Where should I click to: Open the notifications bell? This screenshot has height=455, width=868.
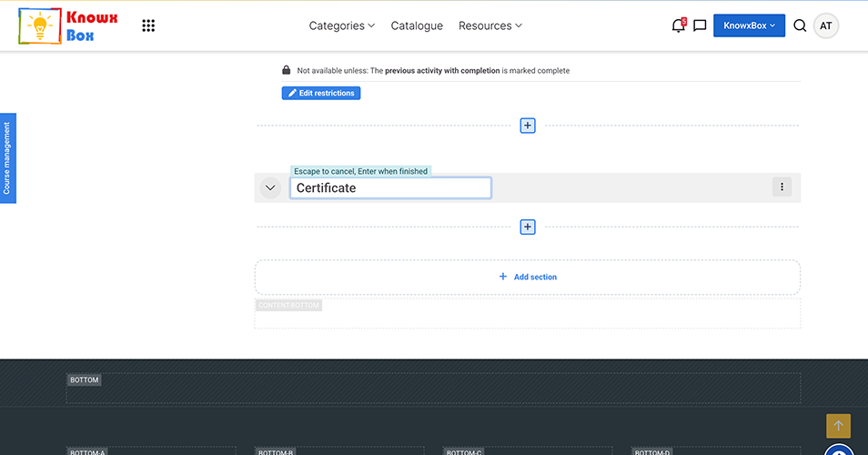tap(678, 25)
